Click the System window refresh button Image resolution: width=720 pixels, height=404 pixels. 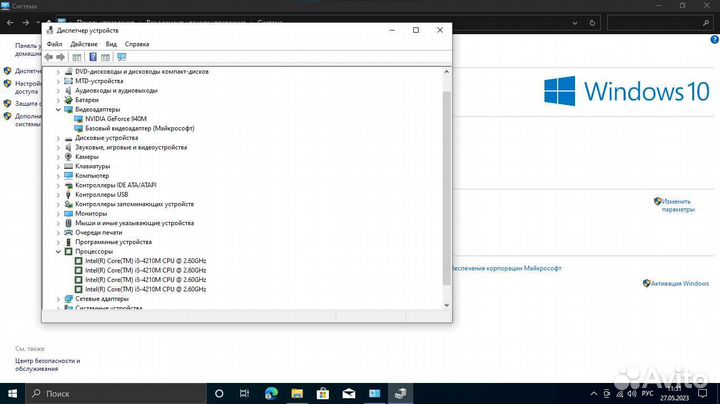[592, 22]
